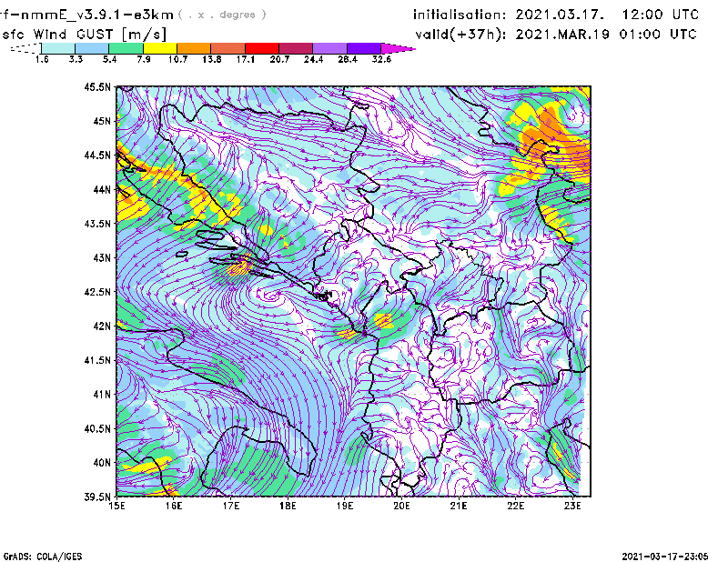Screen dimensions: 728x562
Task: Click the legend value 32.6
Action: 381,59
